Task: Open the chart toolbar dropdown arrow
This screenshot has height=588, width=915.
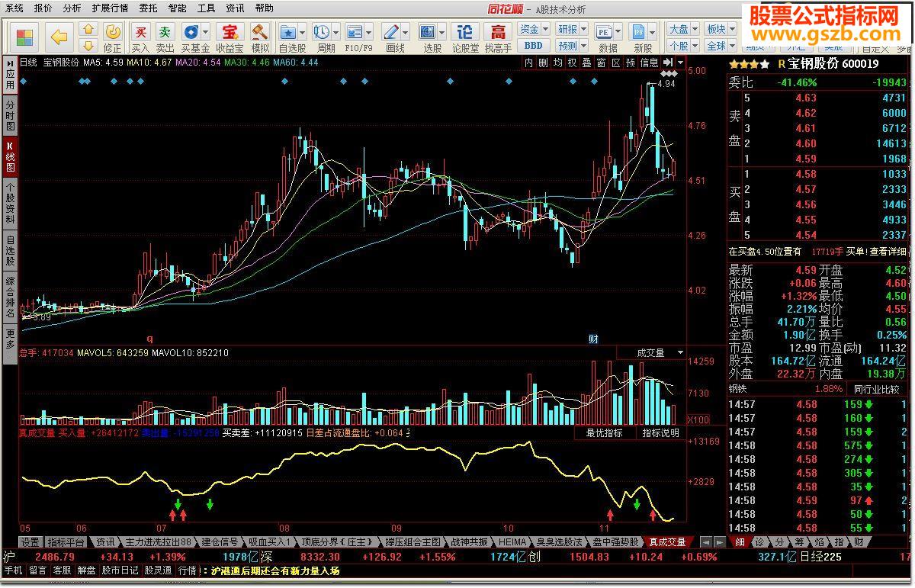Action: tap(680, 63)
